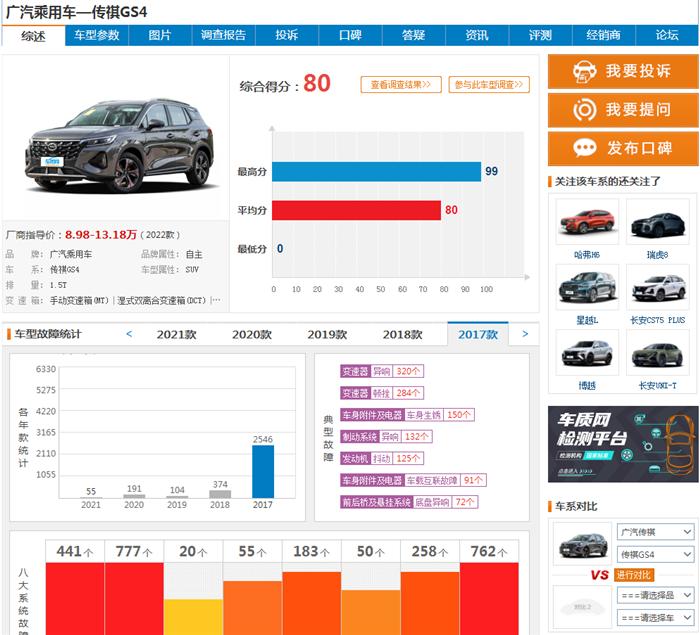700x635 pixels.
Task: Open the 口碑 tab
Action: (350, 35)
